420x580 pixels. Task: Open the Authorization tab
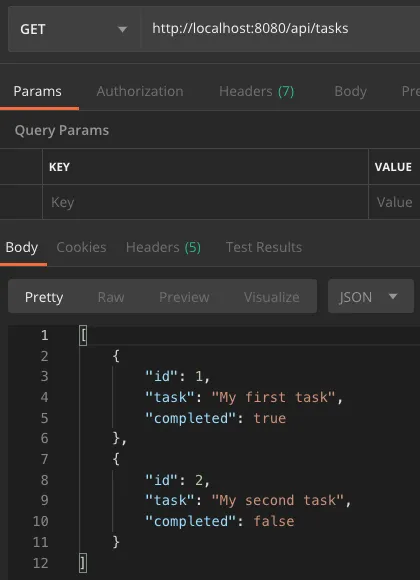click(140, 91)
